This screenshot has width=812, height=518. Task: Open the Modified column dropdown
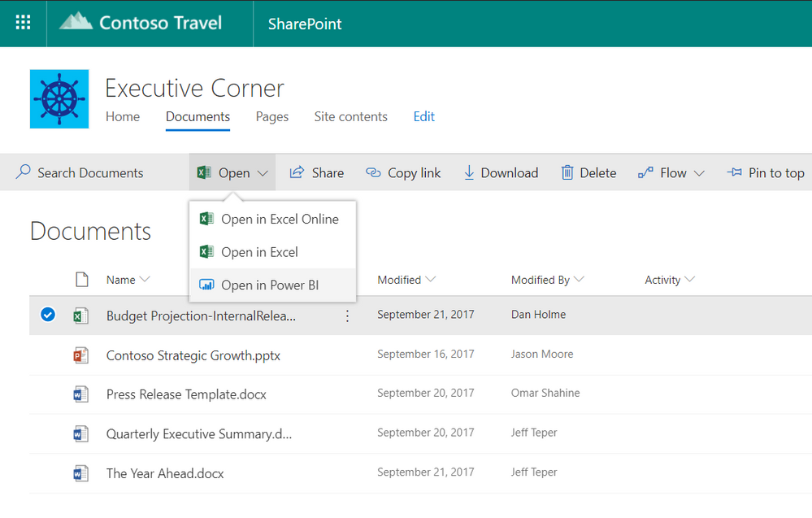click(430, 280)
